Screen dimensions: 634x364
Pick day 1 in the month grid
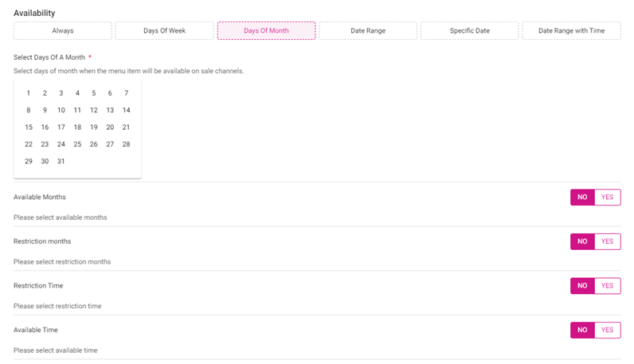tap(29, 93)
